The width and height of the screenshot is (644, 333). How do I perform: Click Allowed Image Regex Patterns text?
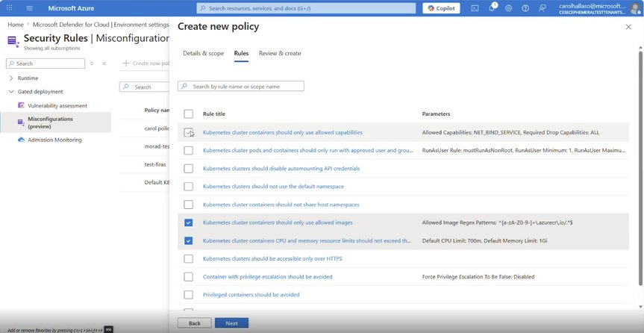tap(498, 222)
